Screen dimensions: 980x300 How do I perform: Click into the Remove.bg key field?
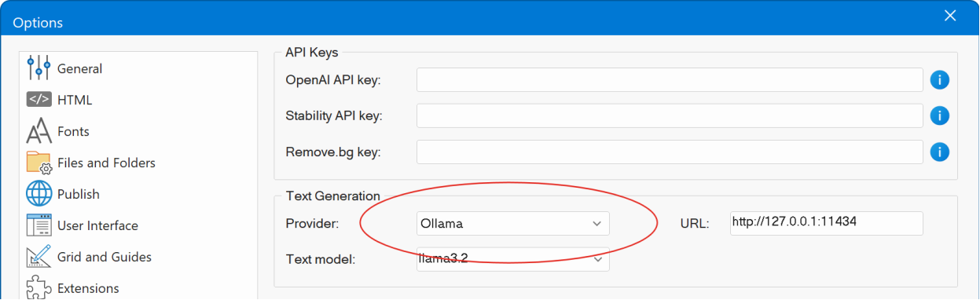670,152
